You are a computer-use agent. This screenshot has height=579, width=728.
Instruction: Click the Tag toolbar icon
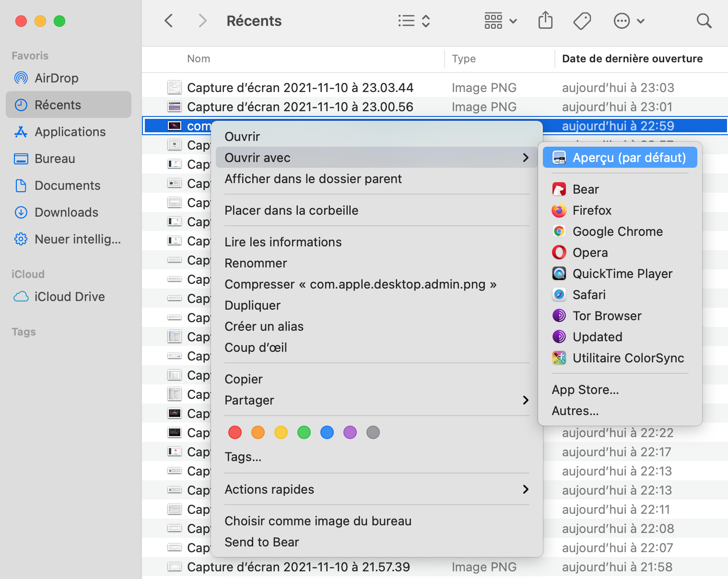pyautogui.click(x=582, y=21)
